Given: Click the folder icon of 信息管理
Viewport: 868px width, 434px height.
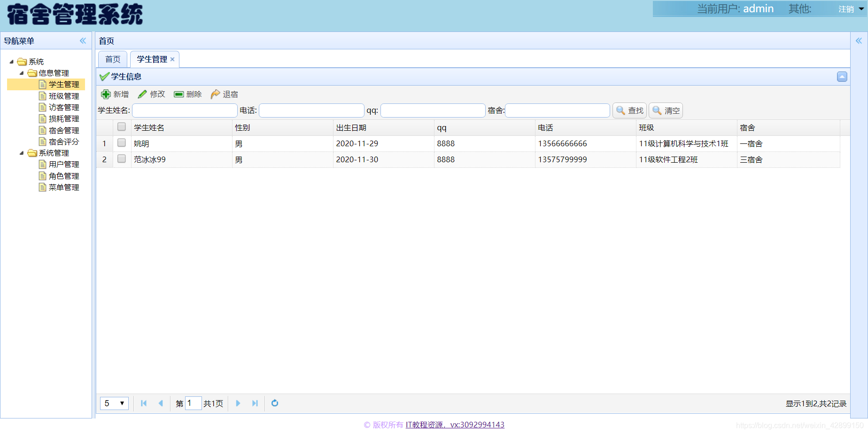Looking at the screenshot, I should pos(32,73).
